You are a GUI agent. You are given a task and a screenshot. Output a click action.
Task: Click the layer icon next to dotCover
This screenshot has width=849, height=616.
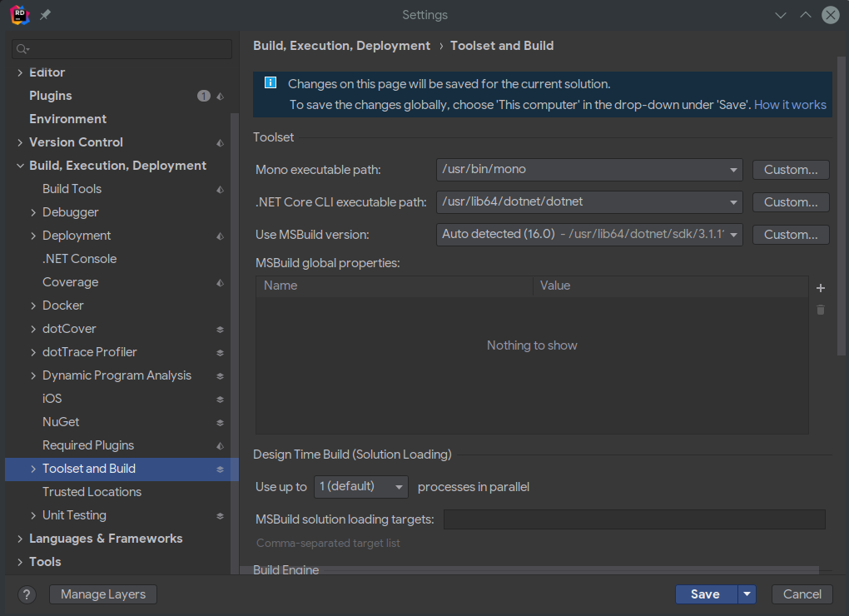click(220, 330)
